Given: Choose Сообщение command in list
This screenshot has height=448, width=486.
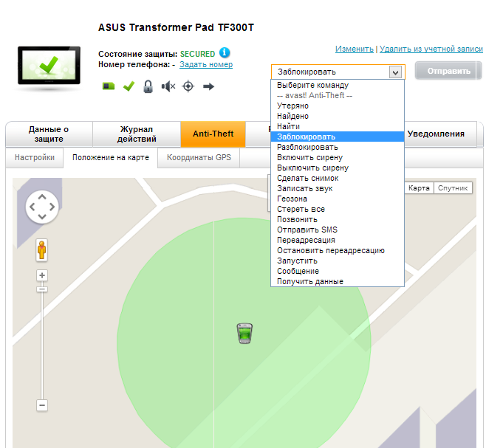Looking at the screenshot, I should pos(338,271).
